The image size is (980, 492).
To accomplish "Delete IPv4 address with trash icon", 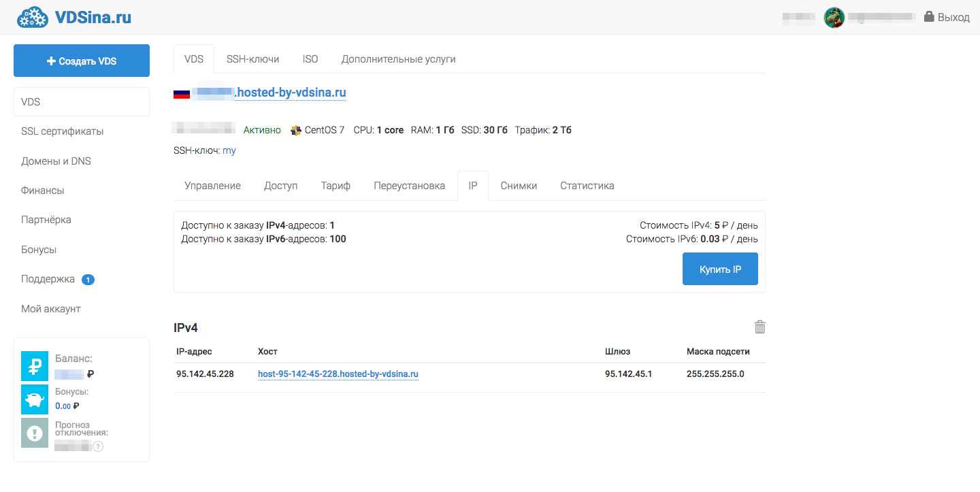I will (x=760, y=327).
